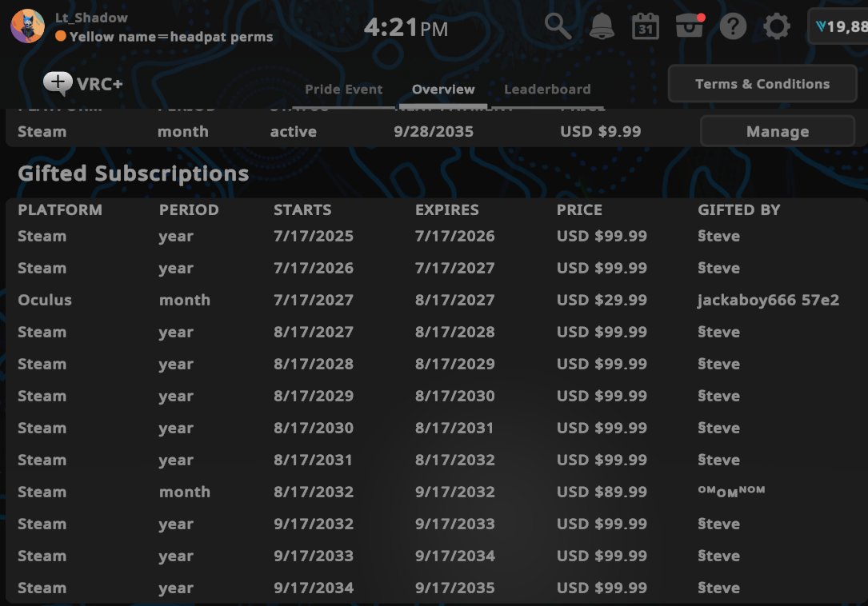This screenshot has height=606, width=868.
Task: Click the VRC+ logo icon
Action: pos(58,84)
